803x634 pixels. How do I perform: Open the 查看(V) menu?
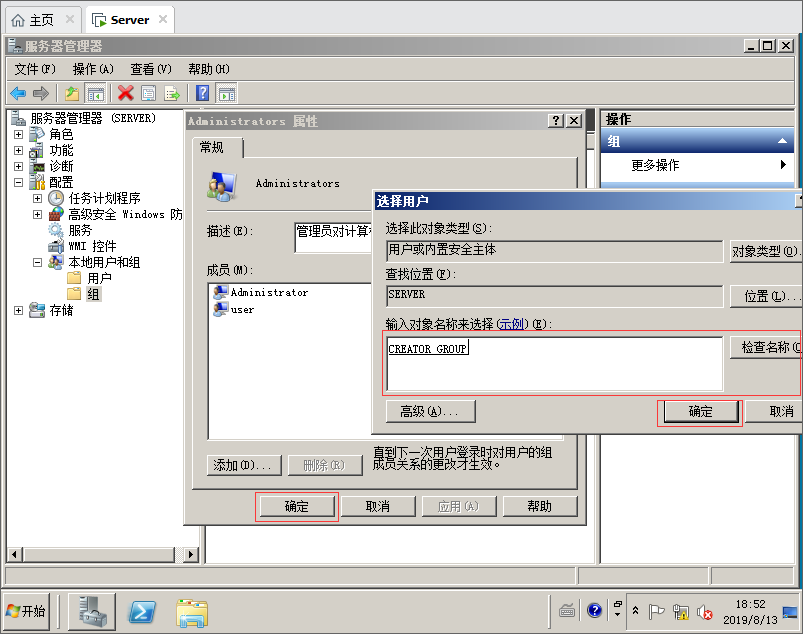[150, 69]
